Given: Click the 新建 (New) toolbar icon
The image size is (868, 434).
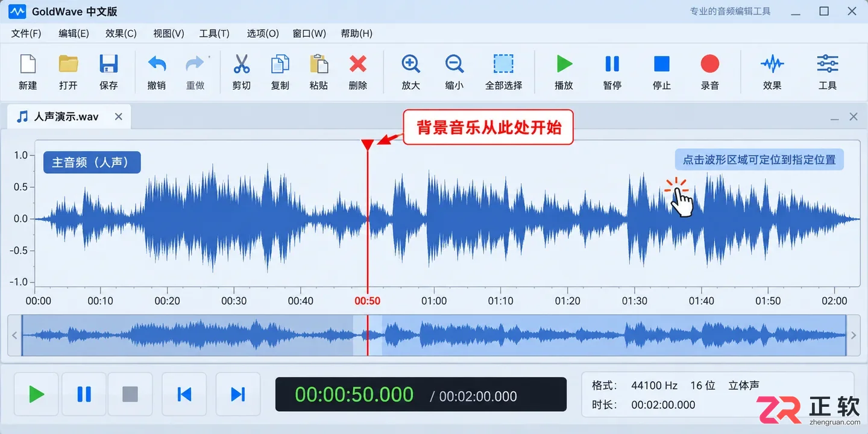Looking at the screenshot, I should (x=28, y=64).
